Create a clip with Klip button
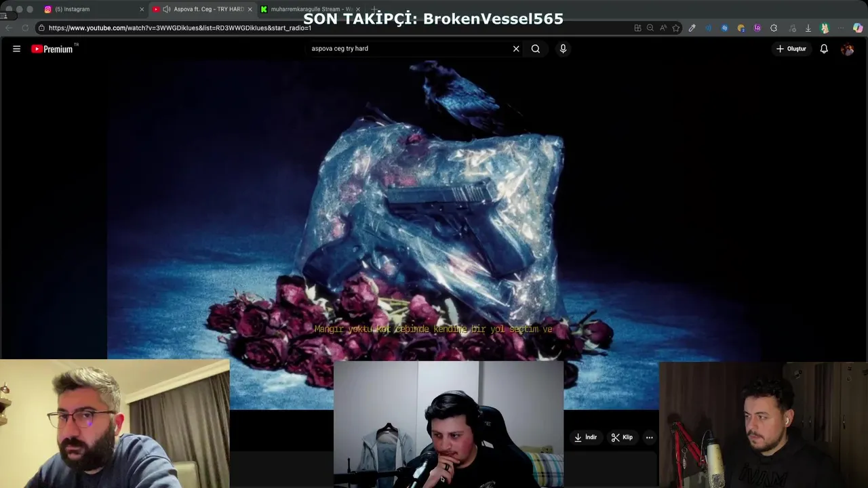This screenshot has height=488, width=868. pyautogui.click(x=622, y=437)
